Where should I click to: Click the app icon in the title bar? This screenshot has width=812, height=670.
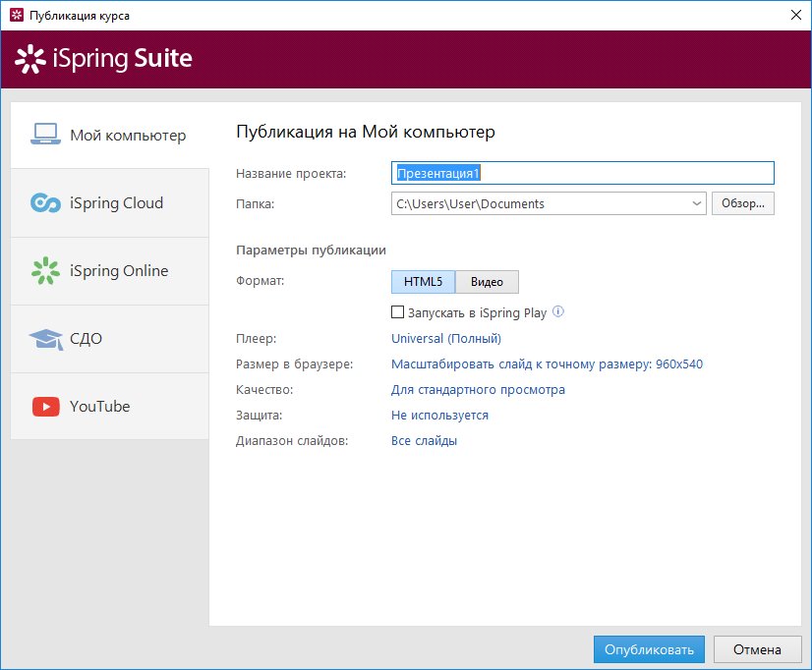(x=17, y=15)
